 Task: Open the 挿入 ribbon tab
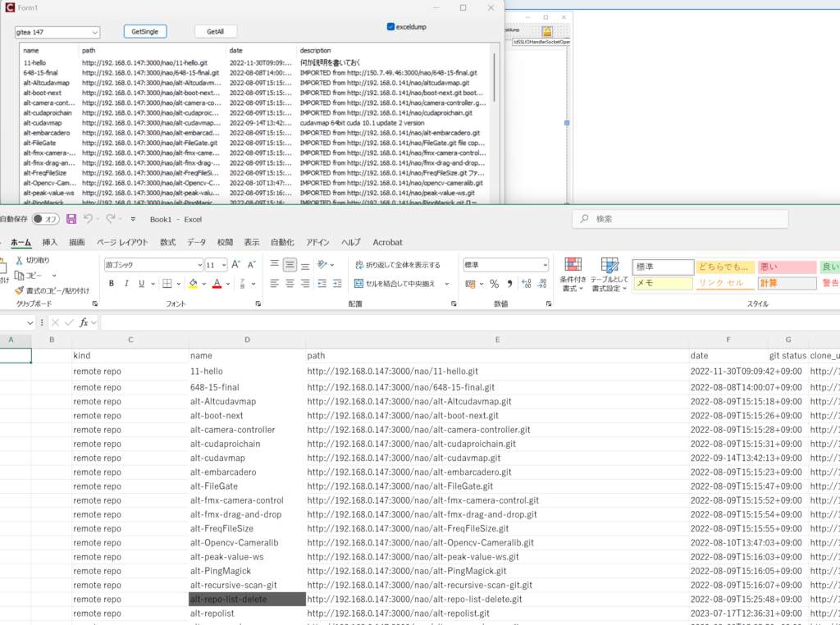(50, 242)
